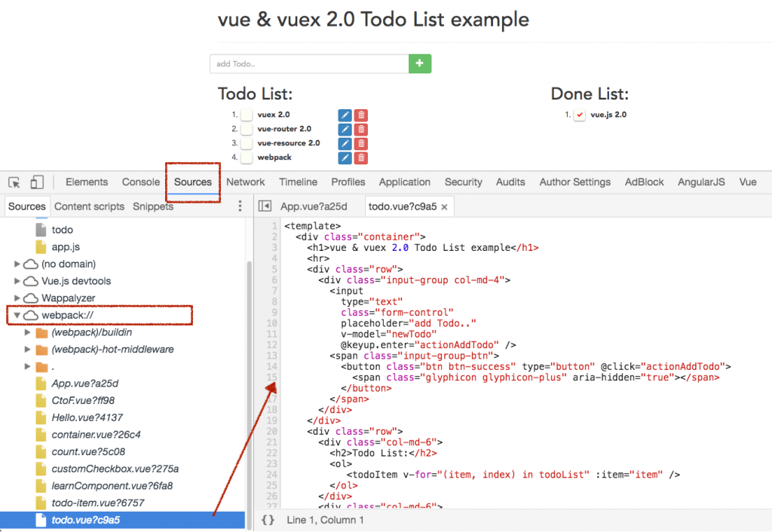Open app.js in file tree
This screenshot has height=532, width=772.
pos(66,247)
